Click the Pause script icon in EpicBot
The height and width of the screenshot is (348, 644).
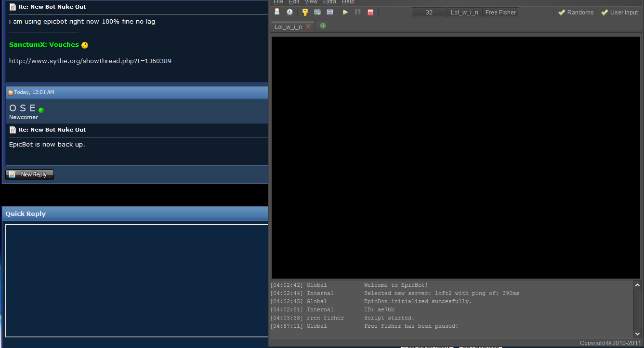358,12
